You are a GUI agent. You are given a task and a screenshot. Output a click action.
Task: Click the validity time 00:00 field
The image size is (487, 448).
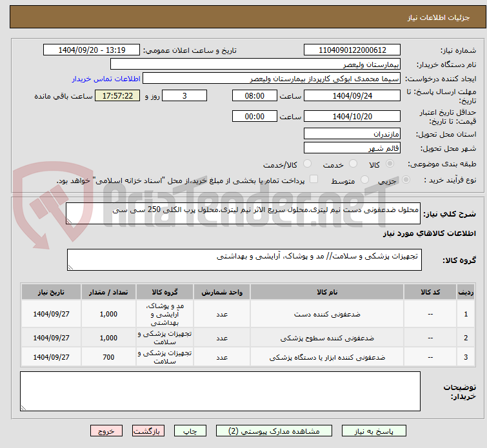coord(254,117)
